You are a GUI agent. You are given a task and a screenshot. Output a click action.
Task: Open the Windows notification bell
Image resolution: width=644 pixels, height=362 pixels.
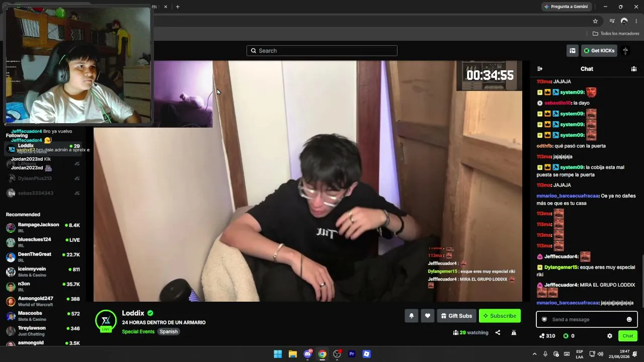[x=635, y=354]
